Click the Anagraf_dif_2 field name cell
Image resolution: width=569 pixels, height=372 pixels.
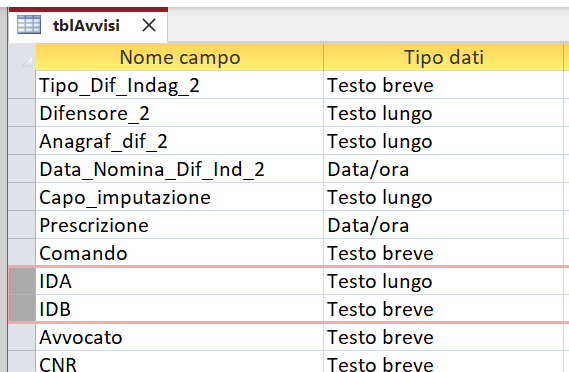(x=180, y=141)
